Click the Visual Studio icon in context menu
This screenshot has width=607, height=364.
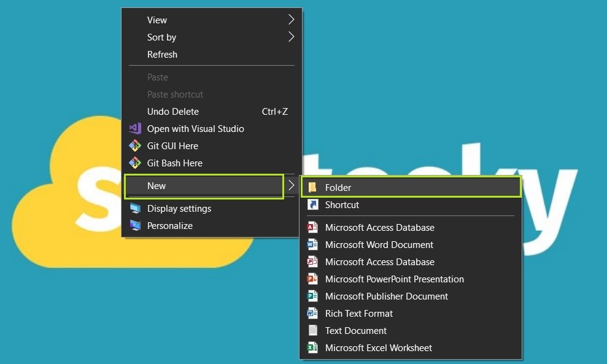point(135,128)
